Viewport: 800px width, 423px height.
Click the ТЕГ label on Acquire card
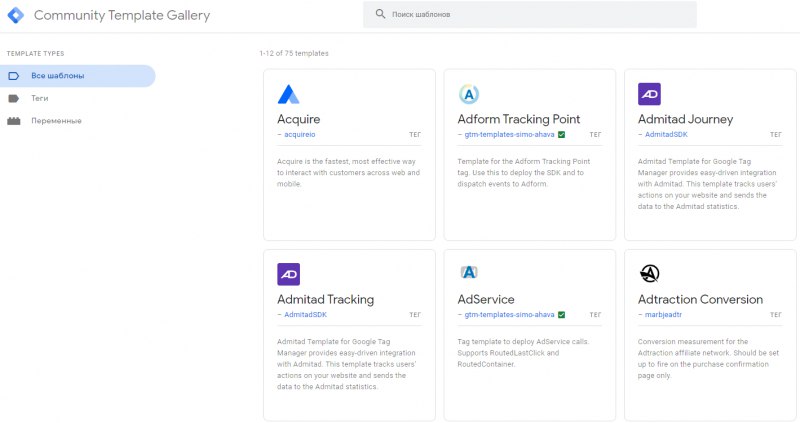click(415, 135)
